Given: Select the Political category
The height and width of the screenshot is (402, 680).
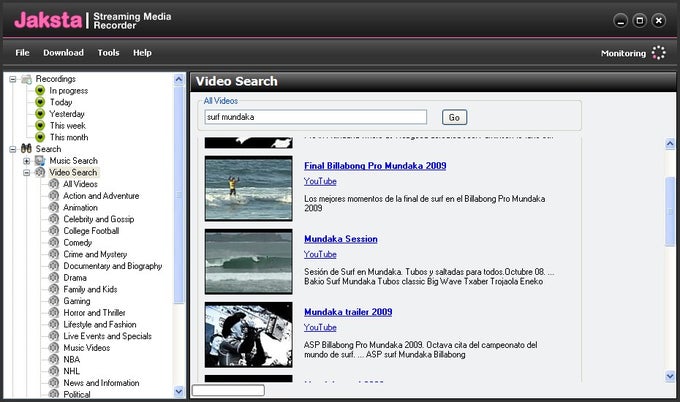Looking at the screenshot, I should [77, 394].
